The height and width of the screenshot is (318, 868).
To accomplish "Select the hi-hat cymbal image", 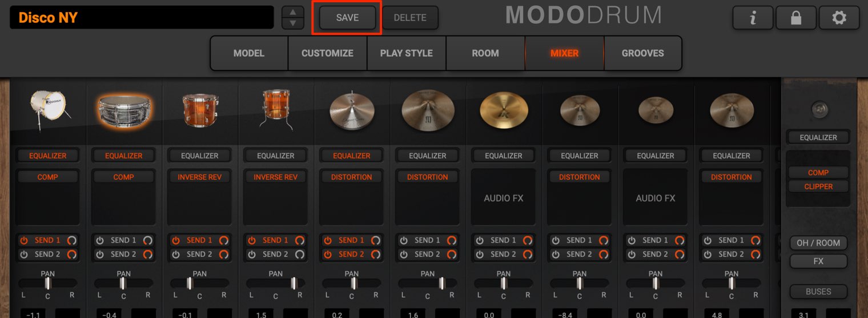I will (352, 110).
